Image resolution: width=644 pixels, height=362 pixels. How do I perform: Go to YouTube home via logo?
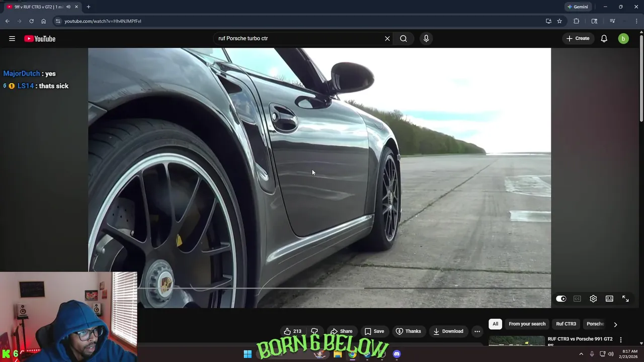pos(40,39)
